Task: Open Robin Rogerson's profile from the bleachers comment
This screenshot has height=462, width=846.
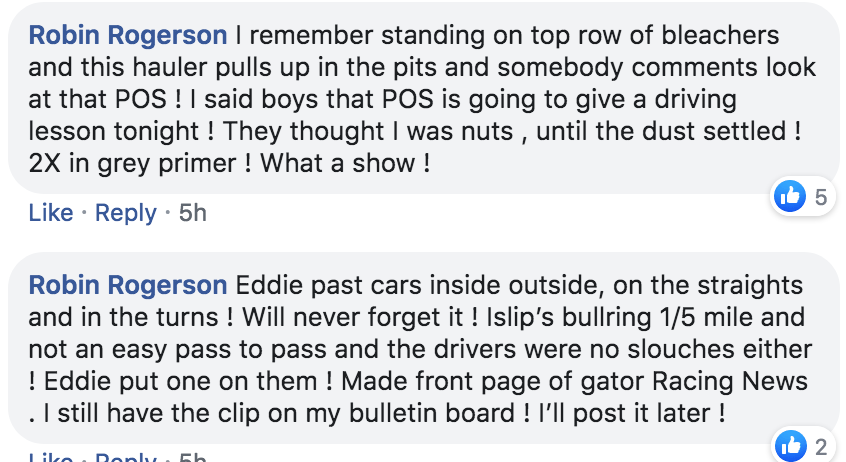Action: 128,36
